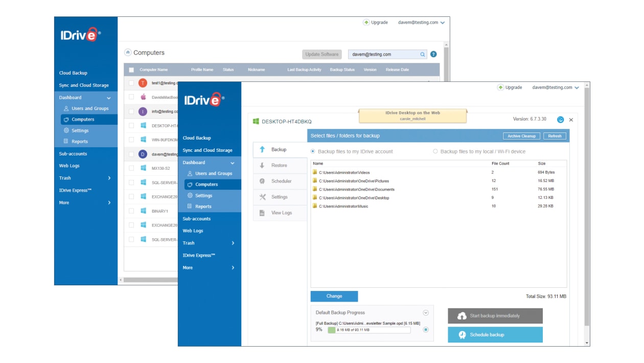Click the Archive Cleanup button
The width and height of the screenshot is (644, 363).
pos(521,136)
